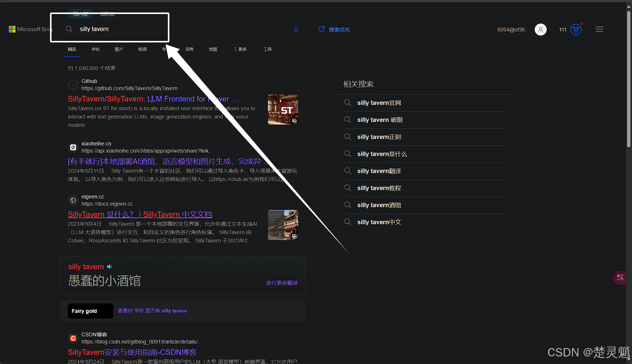Search related term silly tavern教程
The image size is (632, 364).
[x=379, y=188]
